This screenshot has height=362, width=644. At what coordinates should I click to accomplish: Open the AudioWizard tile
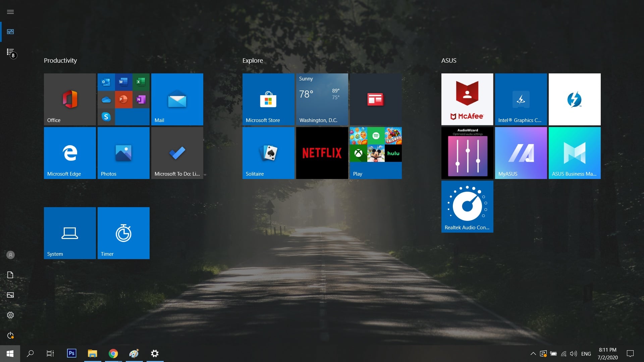467,153
